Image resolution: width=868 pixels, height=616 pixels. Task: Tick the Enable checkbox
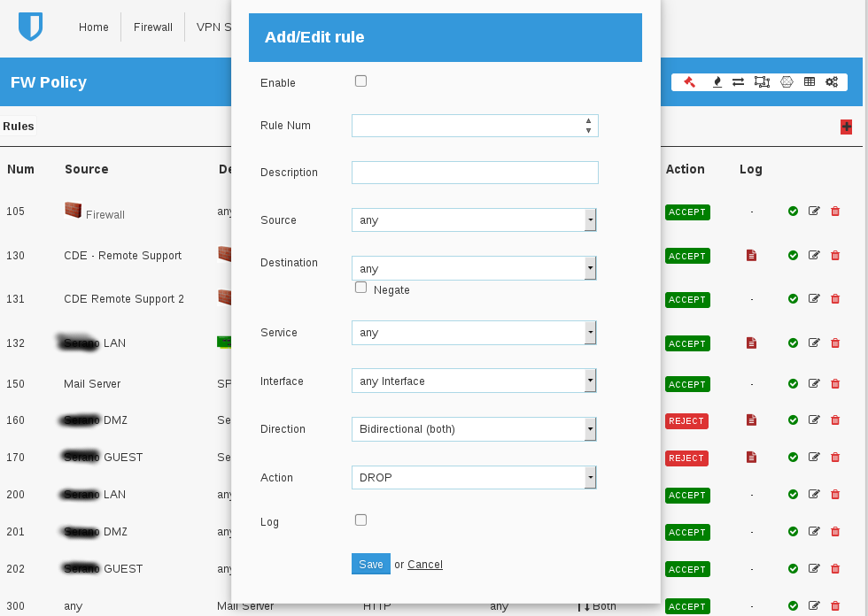[x=360, y=81]
